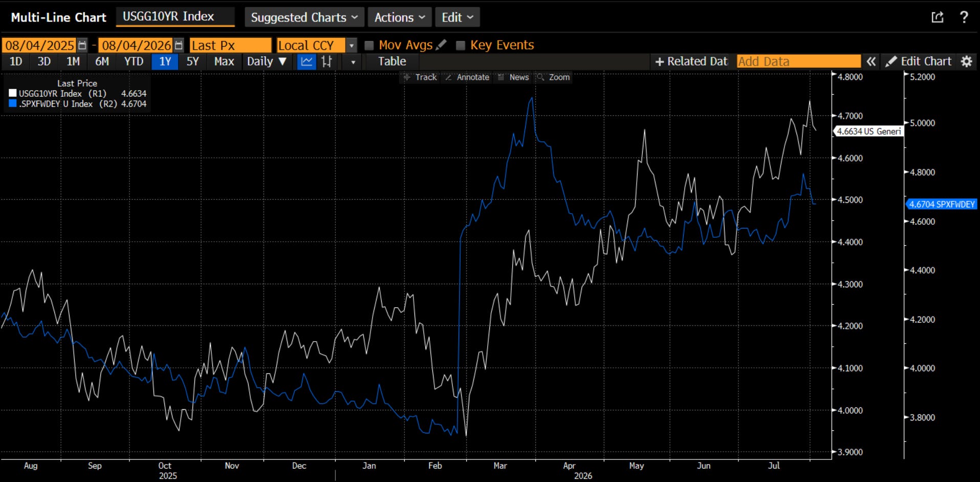Click the 'Jul' month label on x-axis
980x482 pixels.
pos(774,466)
